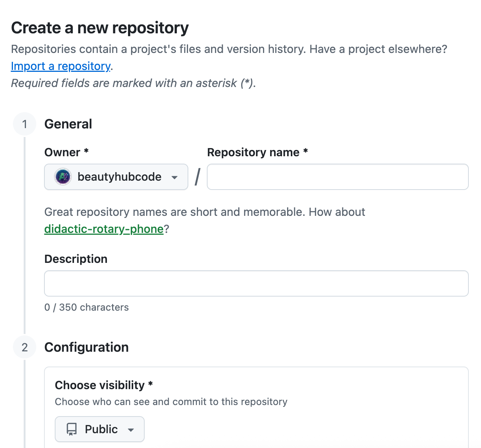Click the repository book icon beside Public

coord(71,429)
